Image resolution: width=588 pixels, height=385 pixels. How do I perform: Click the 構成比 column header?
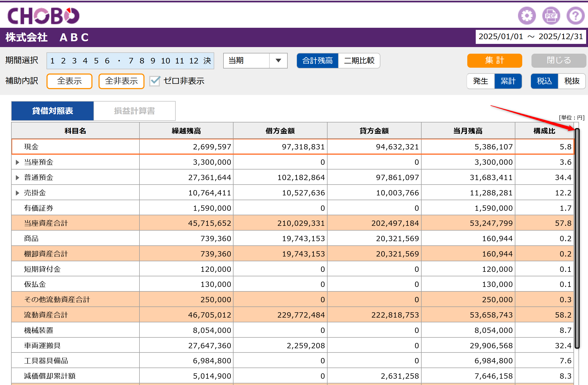click(x=544, y=131)
